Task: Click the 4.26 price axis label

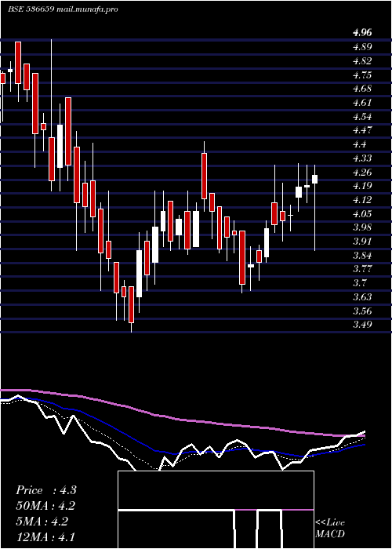Action: [362, 173]
